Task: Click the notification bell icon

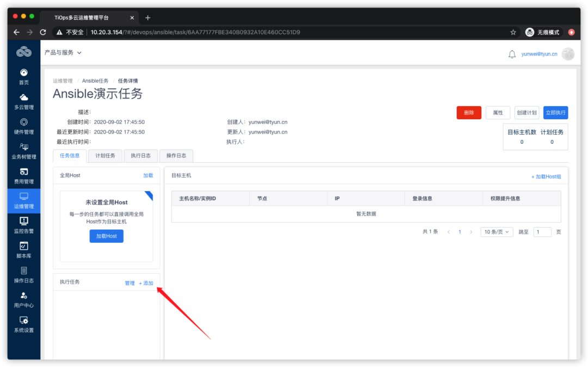Action: pyautogui.click(x=512, y=54)
